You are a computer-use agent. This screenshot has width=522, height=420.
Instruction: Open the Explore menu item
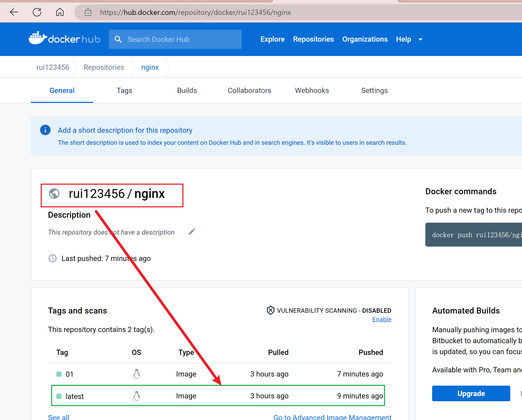(x=272, y=39)
